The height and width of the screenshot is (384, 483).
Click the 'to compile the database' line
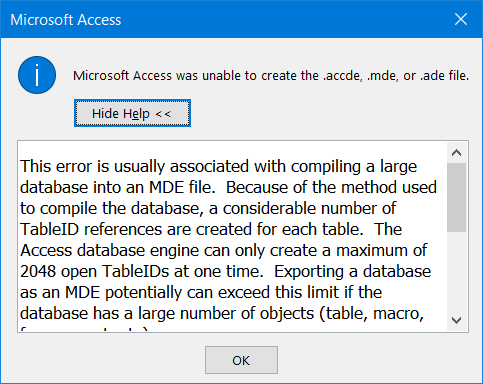coord(208,209)
